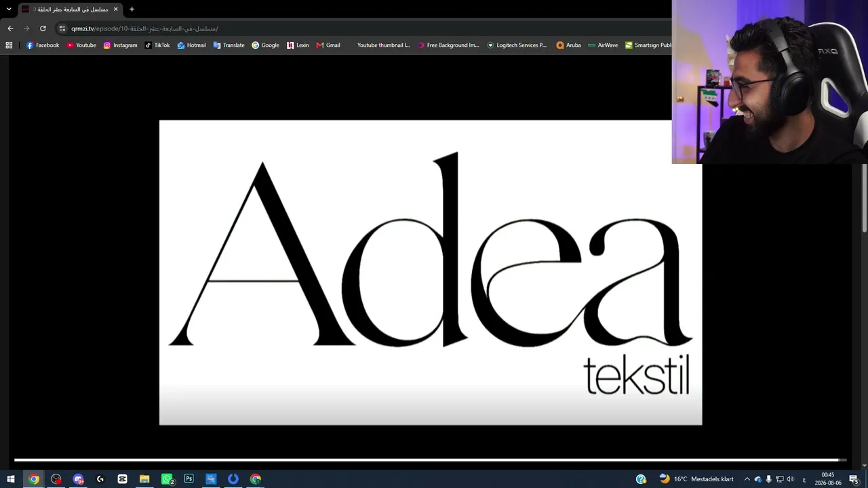The width and height of the screenshot is (868, 488).
Task: Open the weather widget showing 16°C
Action: (x=696, y=479)
